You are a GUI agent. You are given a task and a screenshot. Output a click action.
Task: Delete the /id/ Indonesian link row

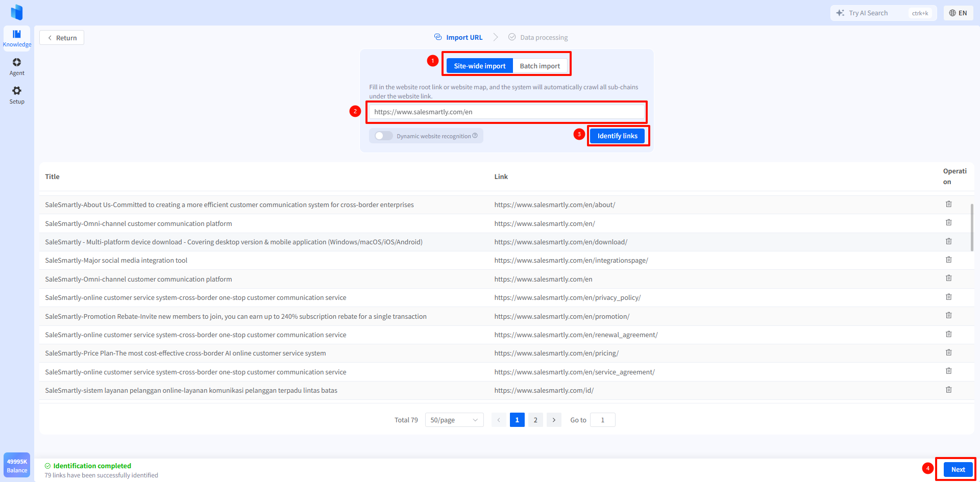click(x=948, y=390)
